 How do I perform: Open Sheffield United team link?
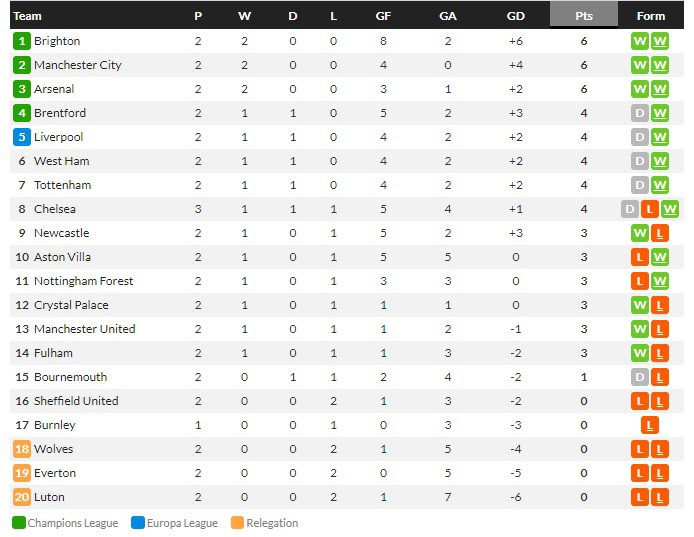[x=76, y=401]
